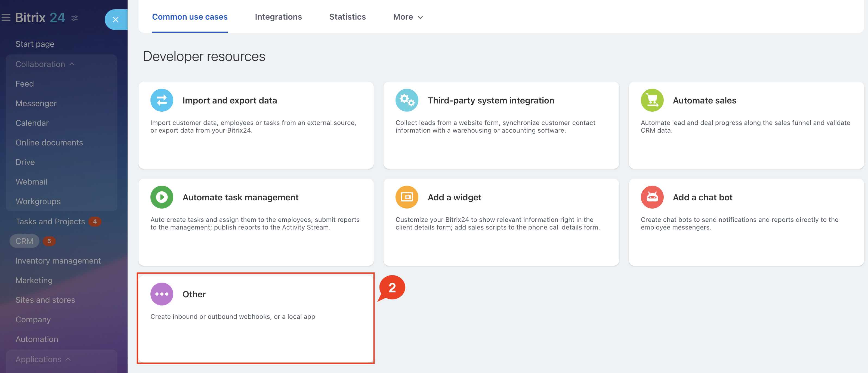Viewport: 868px width, 373px height.
Task: Click the purple Other three-dots icon
Action: click(x=162, y=294)
